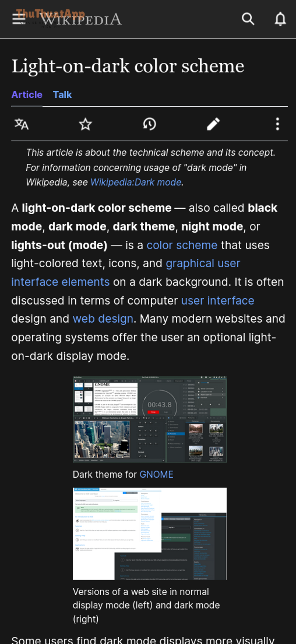Image resolution: width=296 pixels, height=644 pixels.
Task: Select the page title Light-on-dark color scheme
Action: (x=128, y=66)
